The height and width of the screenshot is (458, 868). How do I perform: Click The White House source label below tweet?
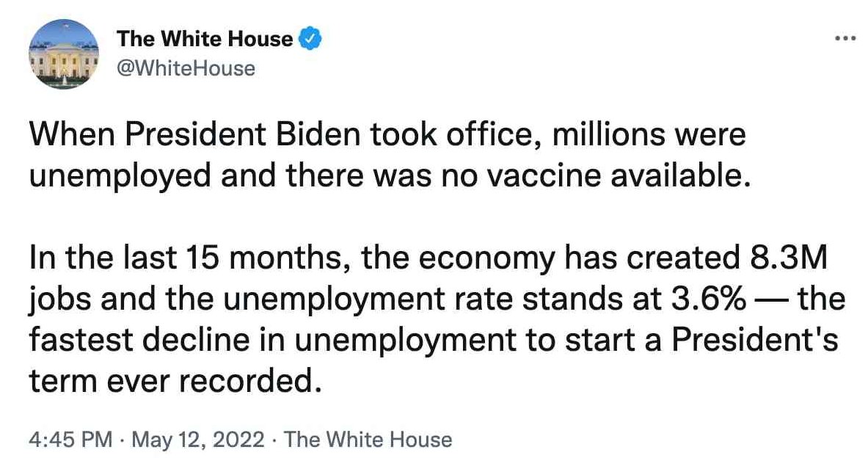coord(368,440)
